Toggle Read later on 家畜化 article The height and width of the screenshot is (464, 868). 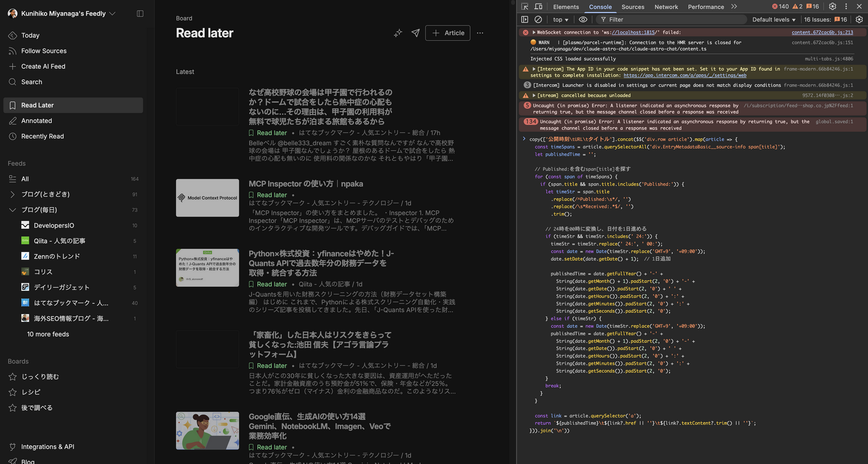click(268, 366)
